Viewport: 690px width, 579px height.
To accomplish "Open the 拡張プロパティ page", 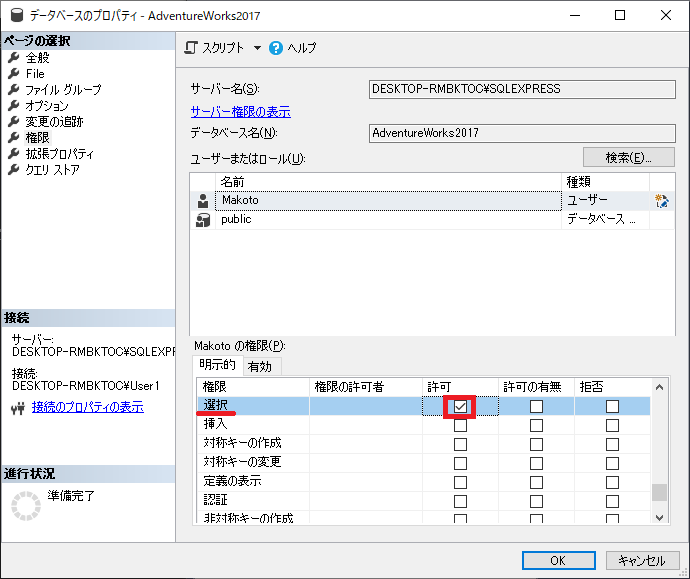I will (x=59, y=154).
